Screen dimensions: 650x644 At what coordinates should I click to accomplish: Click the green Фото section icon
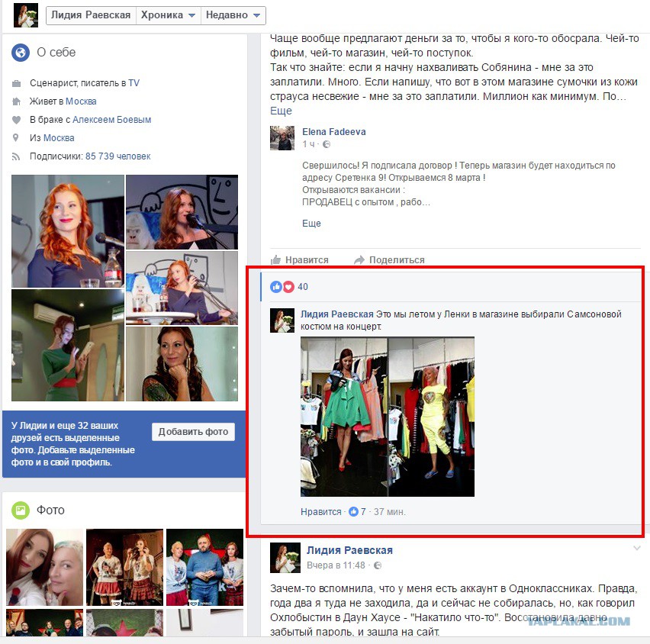(21, 510)
